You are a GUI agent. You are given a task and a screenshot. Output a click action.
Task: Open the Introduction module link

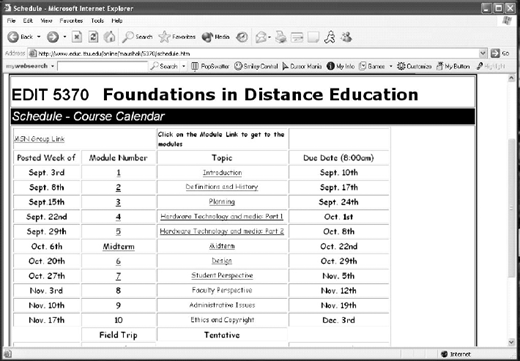tap(222, 172)
